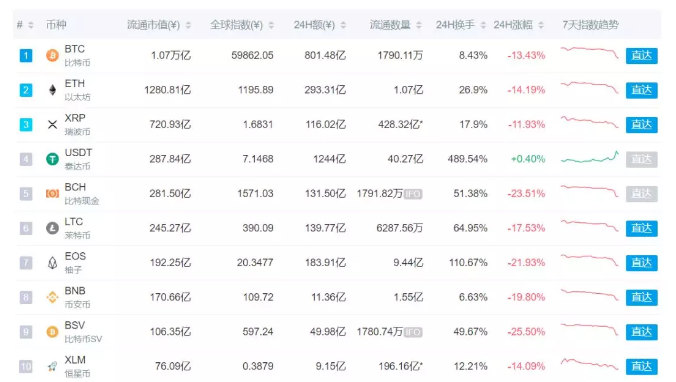Click the grayed 直达 button for USDT
Image resolution: width=676 pixels, height=382 pixels.
pyautogui.click(x=642, y=159)
